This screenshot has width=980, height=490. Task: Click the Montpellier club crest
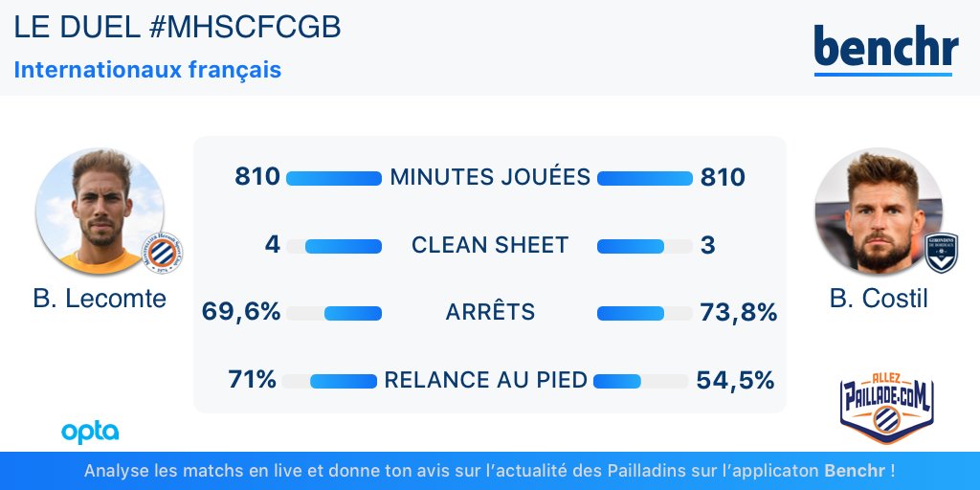pos(163,254)
